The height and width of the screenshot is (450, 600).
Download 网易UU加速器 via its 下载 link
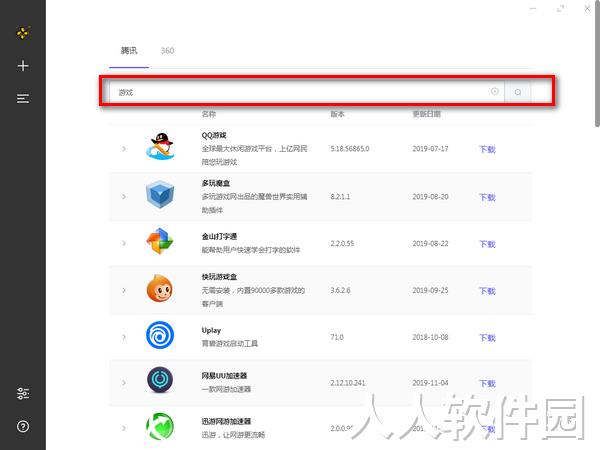(x=488, y=383)
